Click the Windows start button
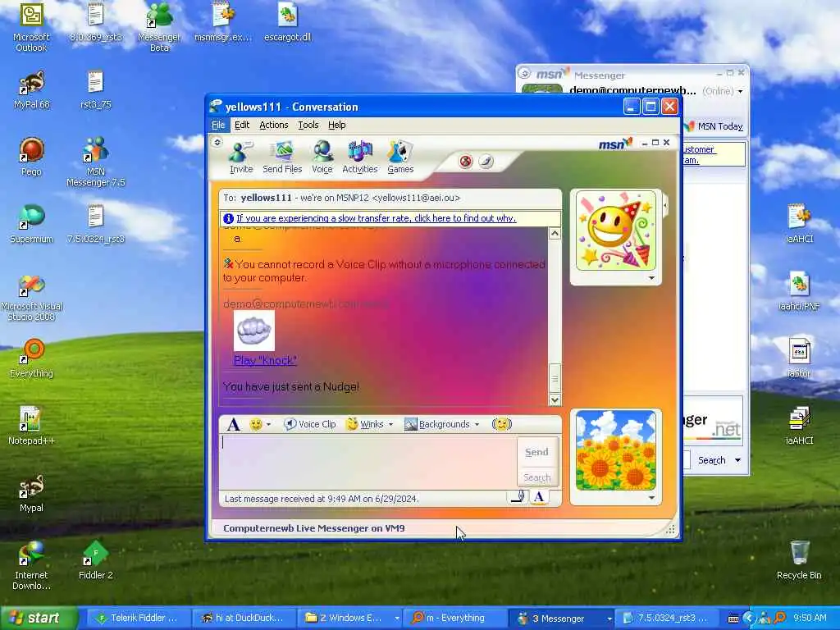This screenshot has height=630, width=840. click(39, 618)
